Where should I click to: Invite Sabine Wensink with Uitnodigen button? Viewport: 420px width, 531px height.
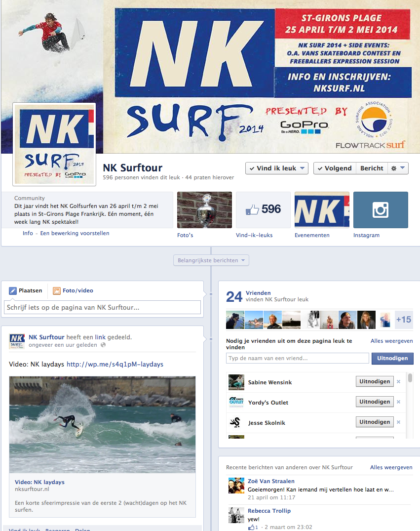pos(375,381)
